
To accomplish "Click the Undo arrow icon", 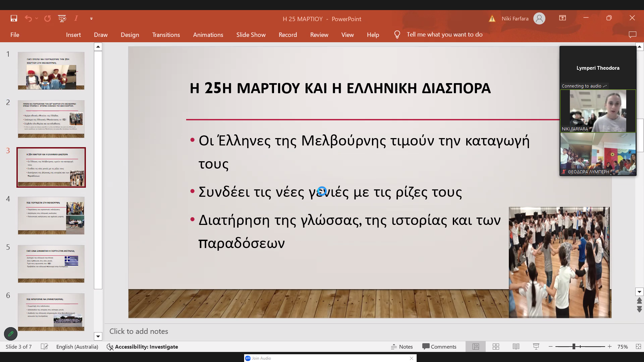I will (28, 18).
